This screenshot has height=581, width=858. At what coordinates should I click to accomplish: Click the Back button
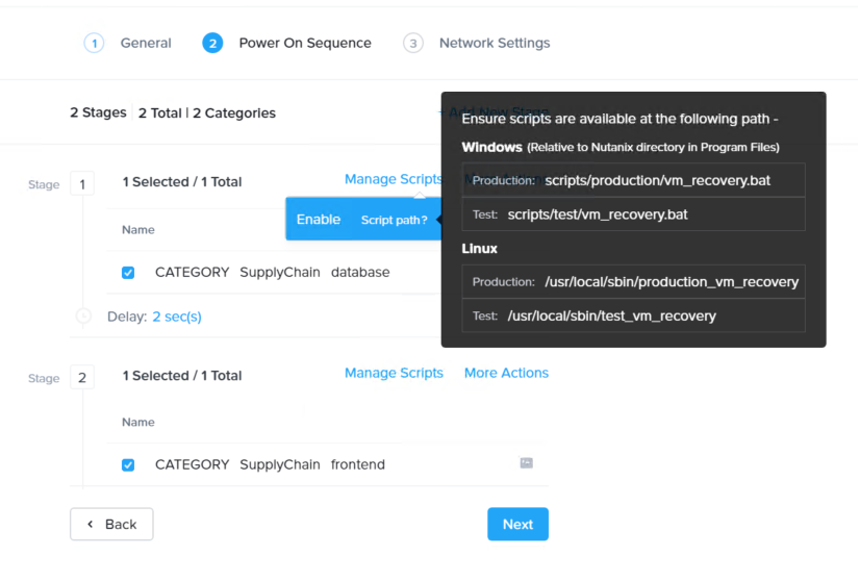(x=112, y=524)
